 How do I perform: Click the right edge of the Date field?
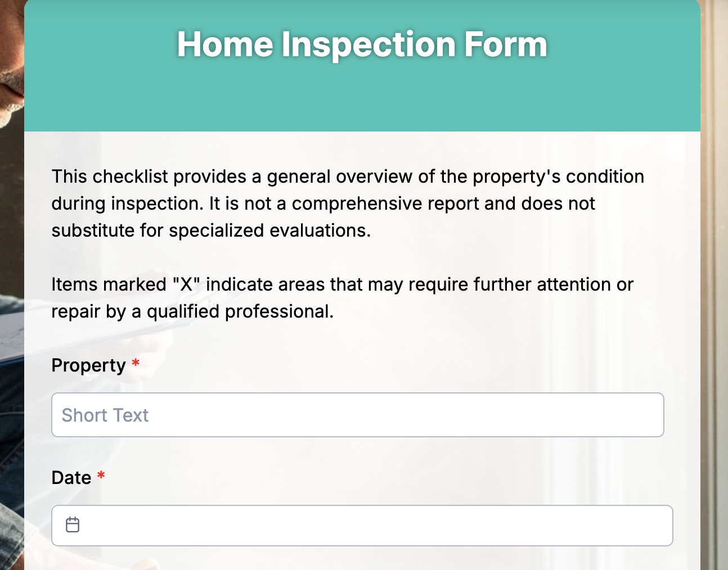pos(672,525)
